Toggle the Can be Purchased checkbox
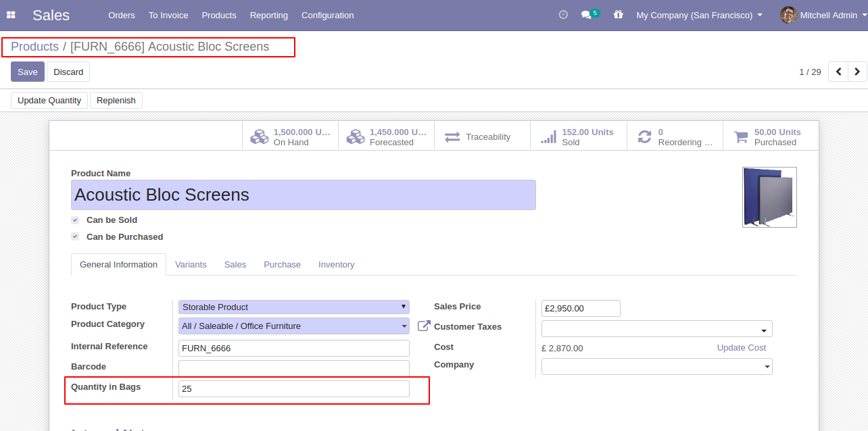Screen dimensions: 868x431 tap(75, 237)
